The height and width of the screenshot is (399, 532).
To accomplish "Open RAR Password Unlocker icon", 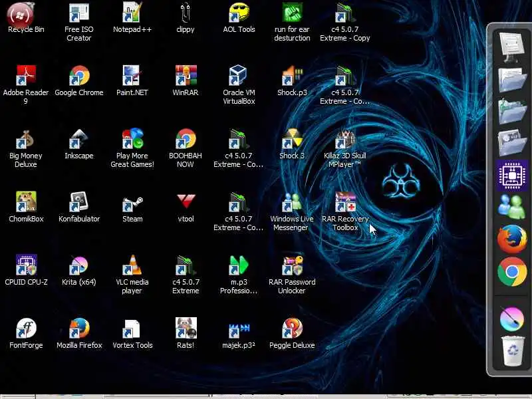I will tap(292, 265).
